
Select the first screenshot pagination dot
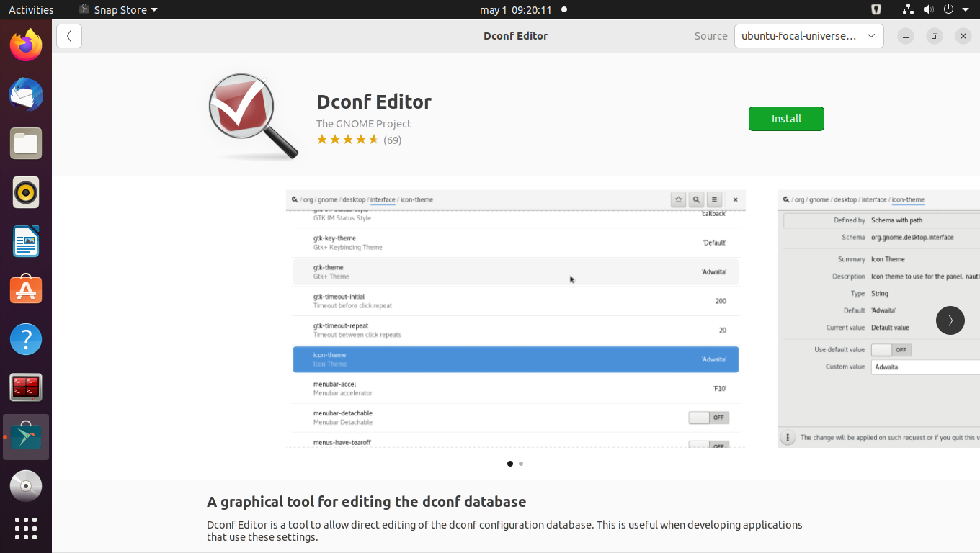tap(510, 464)
